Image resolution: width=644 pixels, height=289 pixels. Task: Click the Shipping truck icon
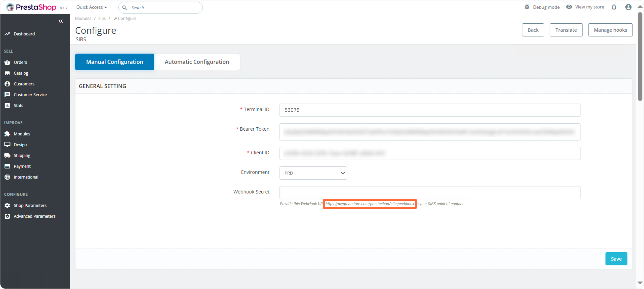pos(7,156)
